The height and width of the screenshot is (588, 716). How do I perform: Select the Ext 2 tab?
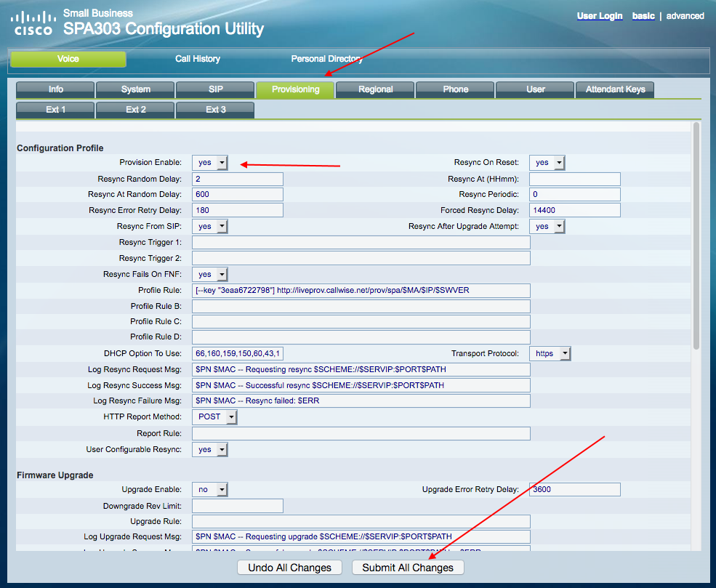click(x=135, y=110)
